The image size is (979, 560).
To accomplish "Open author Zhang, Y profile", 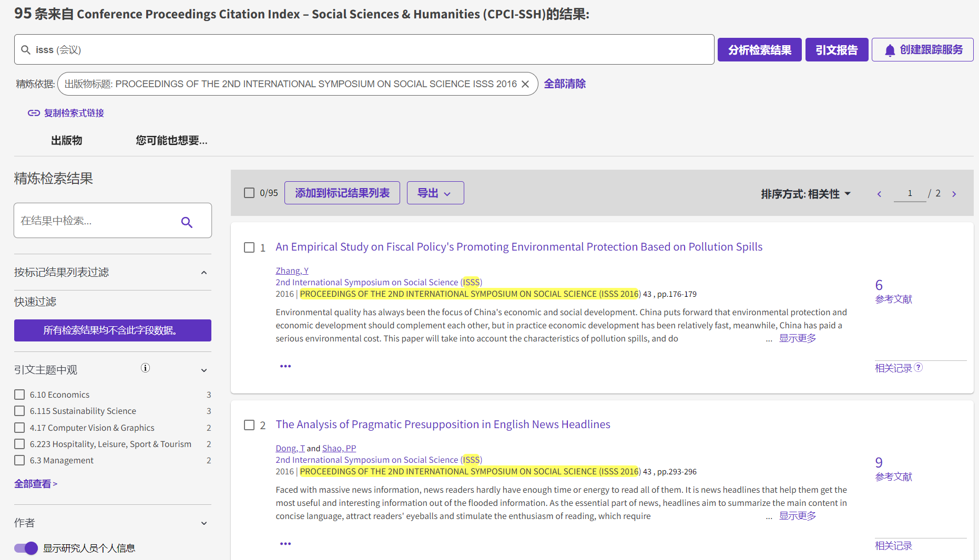I will tap(292, 271).
